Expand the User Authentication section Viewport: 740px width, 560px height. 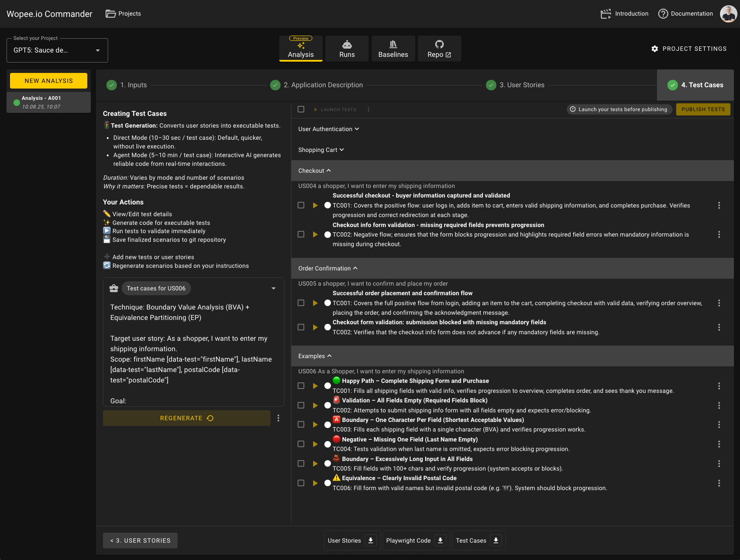point(328,129)
